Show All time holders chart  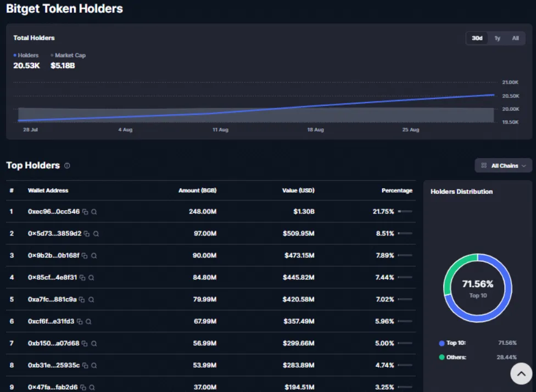[x=516, y=38]
